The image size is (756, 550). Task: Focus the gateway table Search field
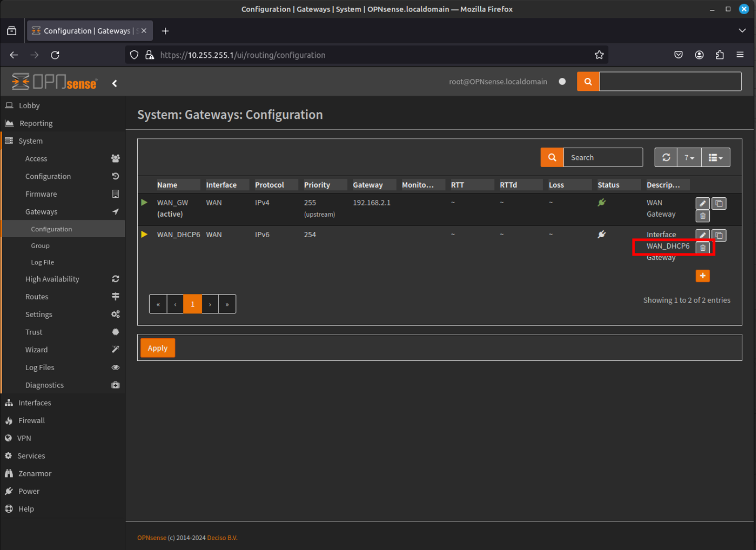[603, 157]
